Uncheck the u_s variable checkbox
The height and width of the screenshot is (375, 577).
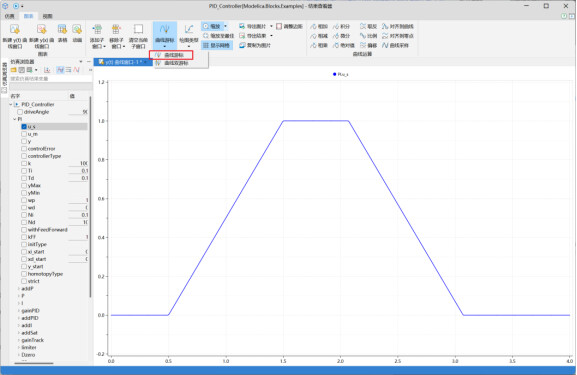[24, 127]
